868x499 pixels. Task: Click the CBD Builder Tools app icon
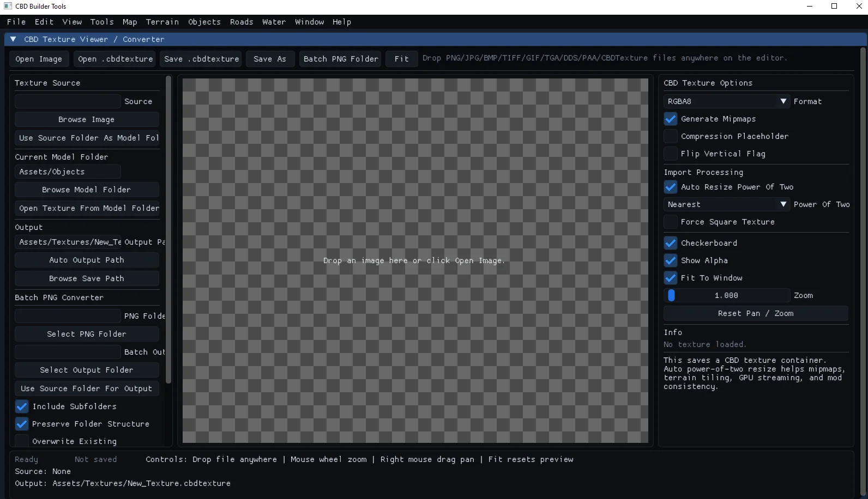[8, 7]
